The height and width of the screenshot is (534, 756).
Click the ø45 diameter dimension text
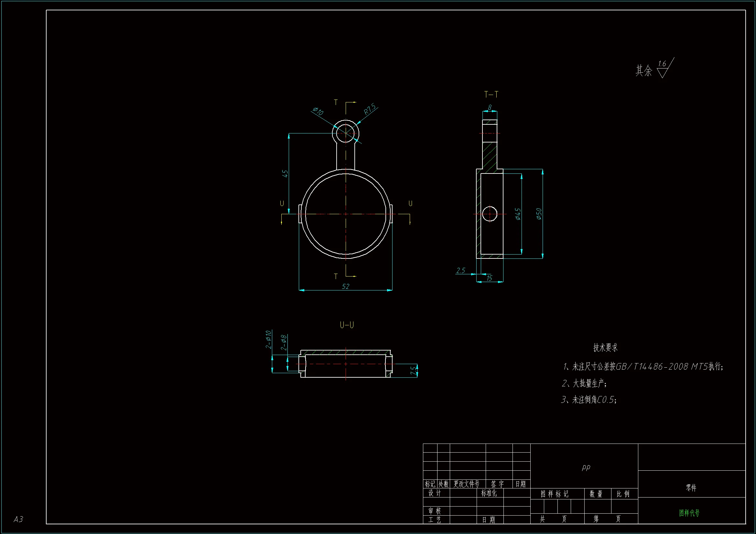[x=518, y=214]
